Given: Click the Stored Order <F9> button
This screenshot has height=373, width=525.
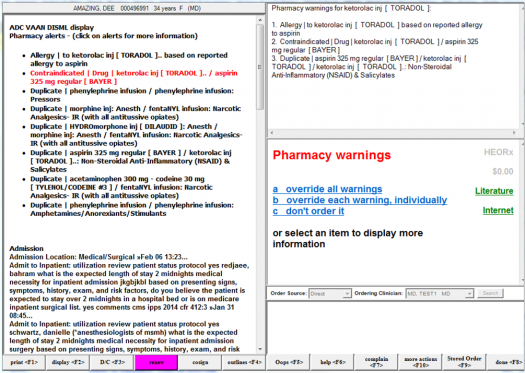Looking at the screenshot, I should point(464,362).
